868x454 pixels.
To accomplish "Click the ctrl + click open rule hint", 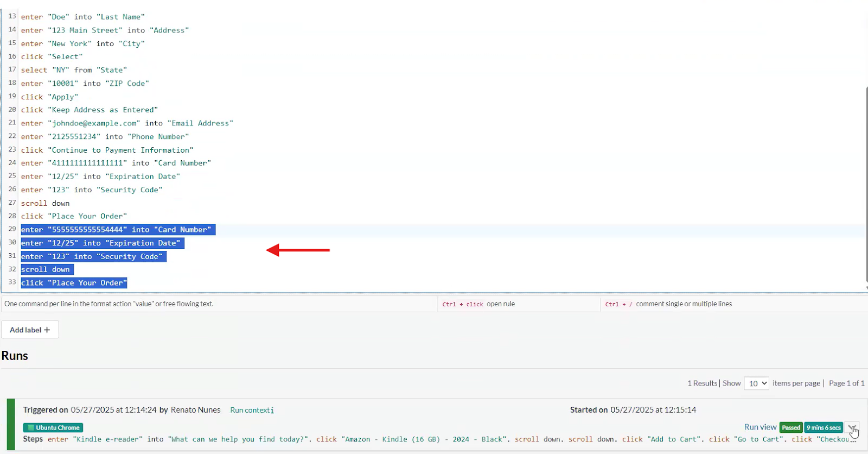I will 478,304.
